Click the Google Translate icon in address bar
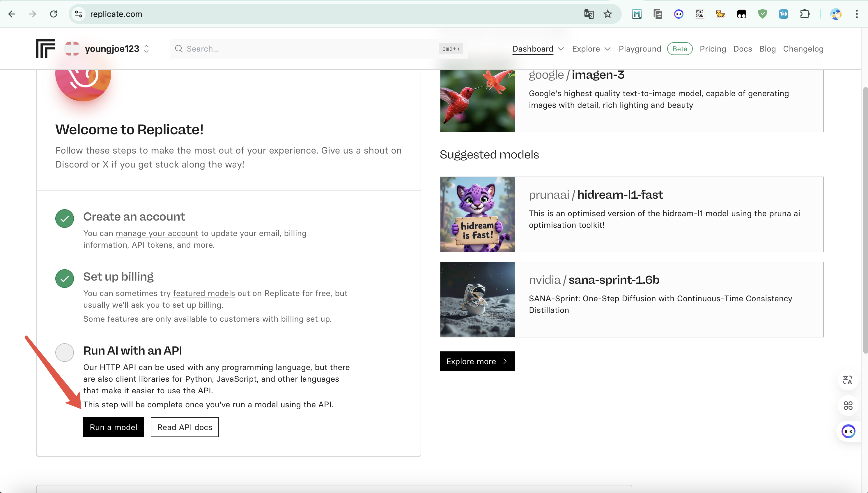Viewport: 868px width, 493px height. coord(589,14)
